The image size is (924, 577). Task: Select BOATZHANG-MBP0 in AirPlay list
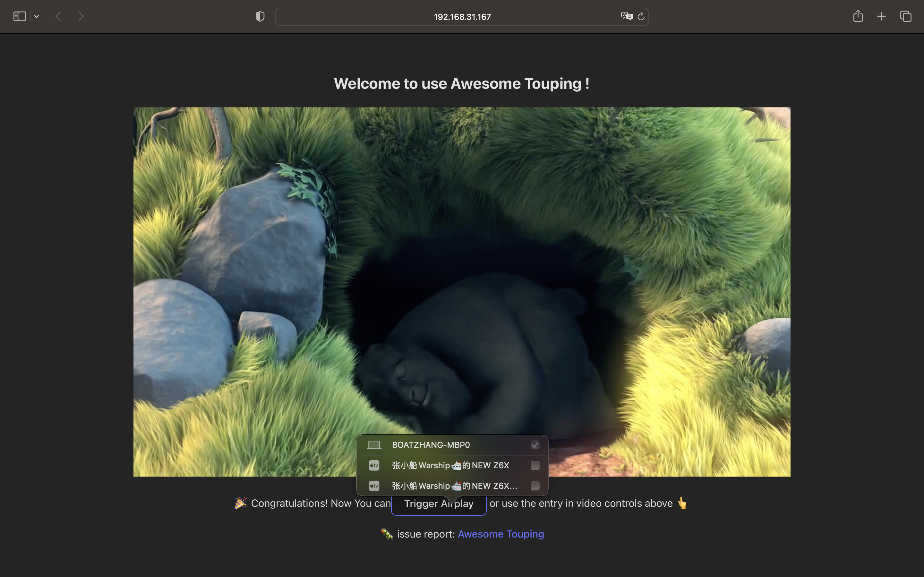pos(431,445)
